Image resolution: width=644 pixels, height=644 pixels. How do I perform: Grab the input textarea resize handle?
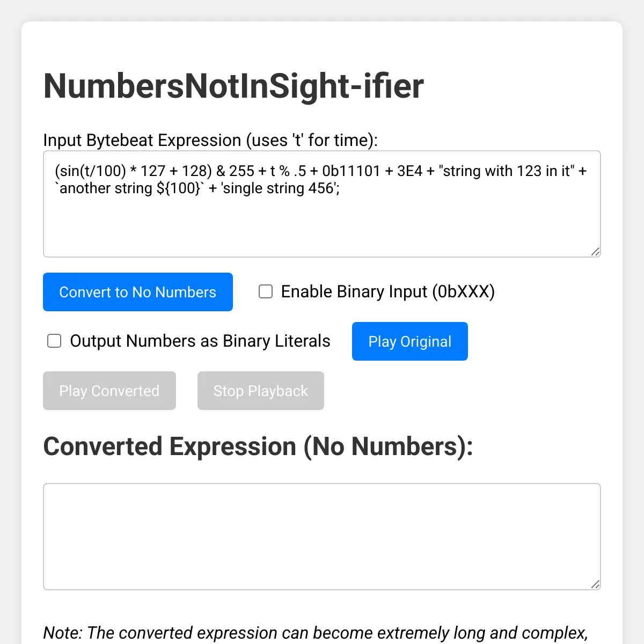click(x=595, y=252)
